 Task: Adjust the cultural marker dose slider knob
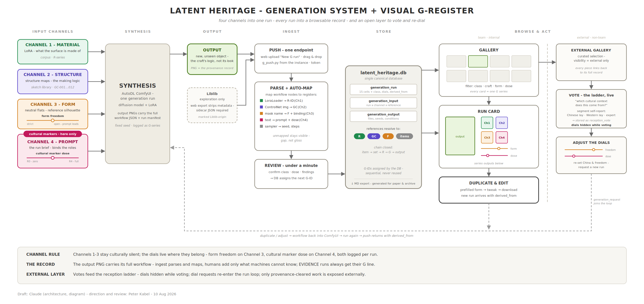[x=53, y=158]
